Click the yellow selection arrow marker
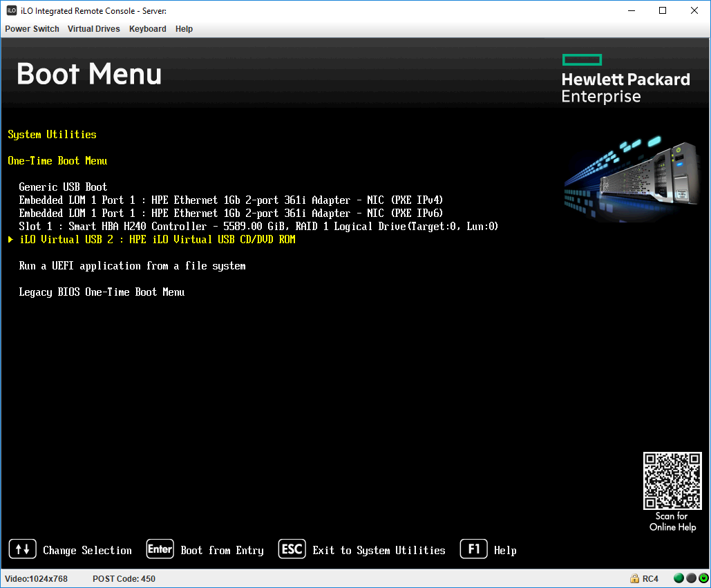Image resolution: width=711 pixels, height=588 pixels. pos(10,239)
